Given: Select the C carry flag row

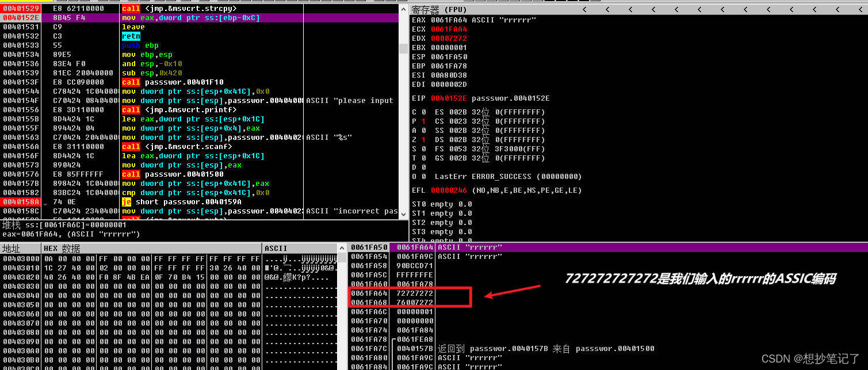Looking at the screenshot, I should [418, 112].
